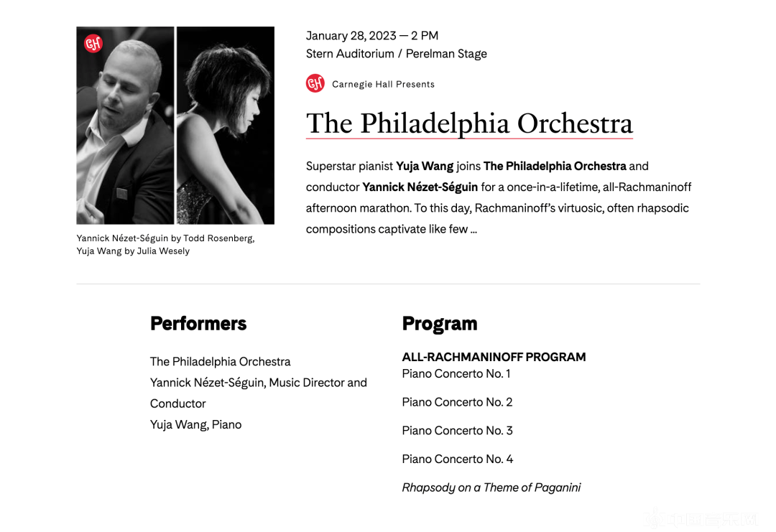Click the ALL-RACHMANINOFF PROGRAM subheading
Viewport: 776px width, 532px height.
tap(494, 358)
